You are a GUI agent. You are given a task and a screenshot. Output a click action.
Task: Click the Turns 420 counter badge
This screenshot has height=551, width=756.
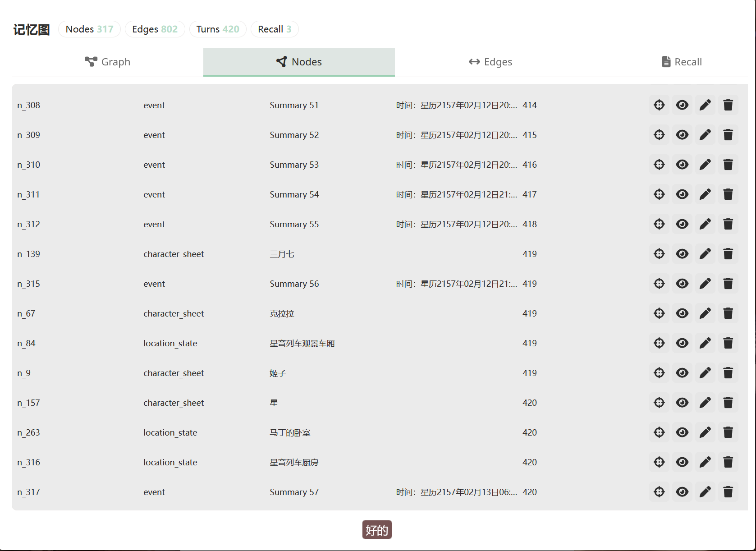click(x=218, y=29)
